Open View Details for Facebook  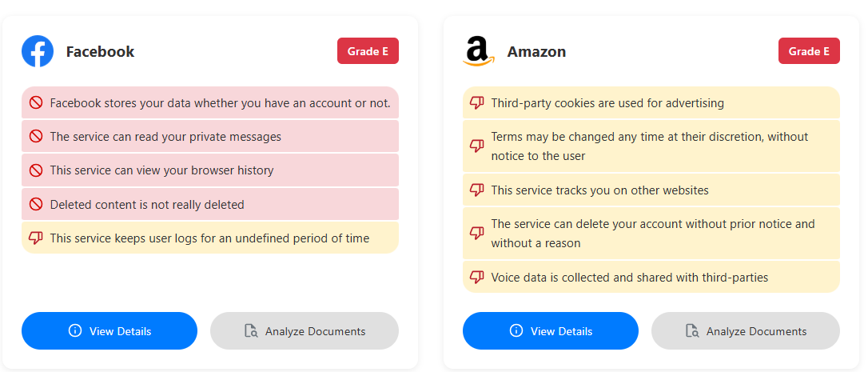[109, 331]
